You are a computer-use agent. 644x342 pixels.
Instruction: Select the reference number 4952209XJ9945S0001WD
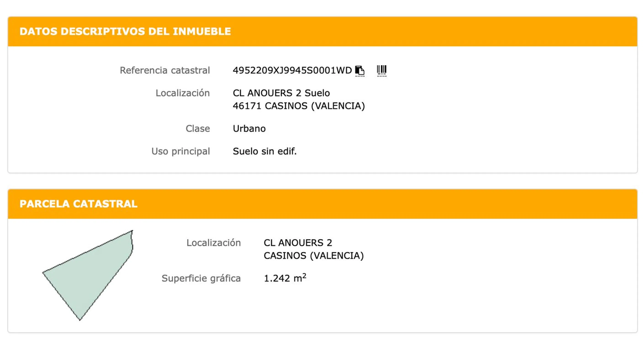(292, 70)
